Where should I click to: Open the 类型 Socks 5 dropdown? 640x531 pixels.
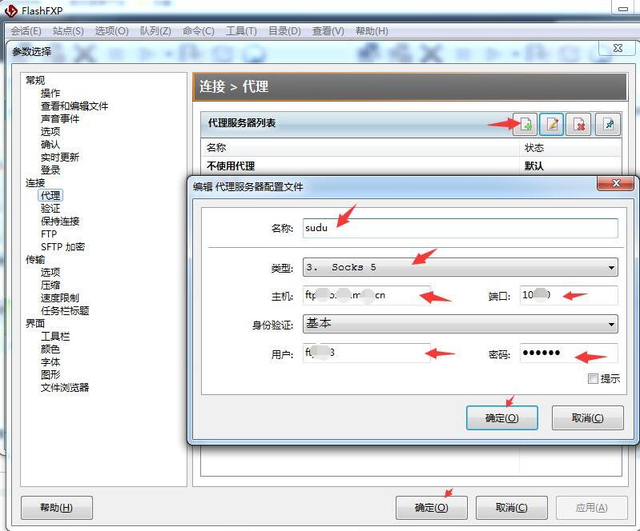[460, 267]
